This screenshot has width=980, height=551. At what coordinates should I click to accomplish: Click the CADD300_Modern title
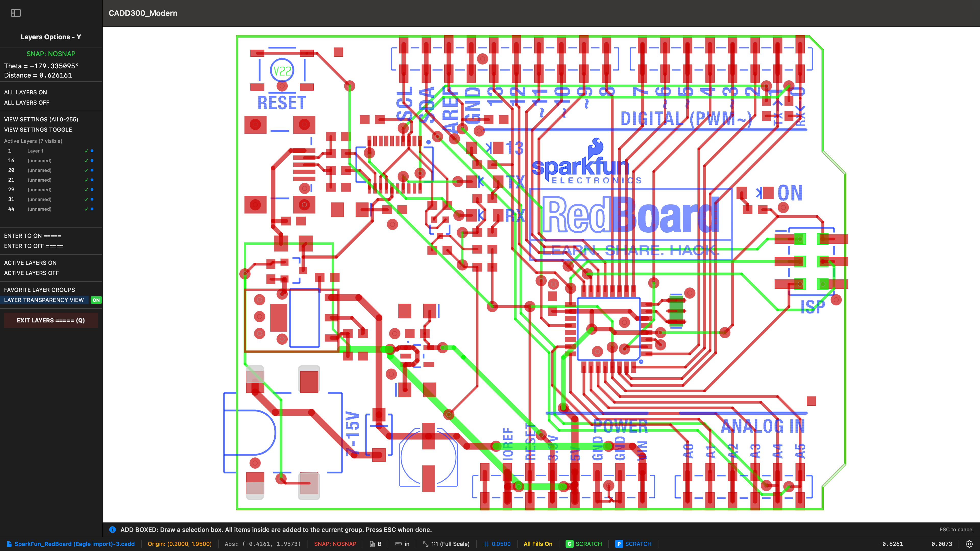tap(143, 13)
